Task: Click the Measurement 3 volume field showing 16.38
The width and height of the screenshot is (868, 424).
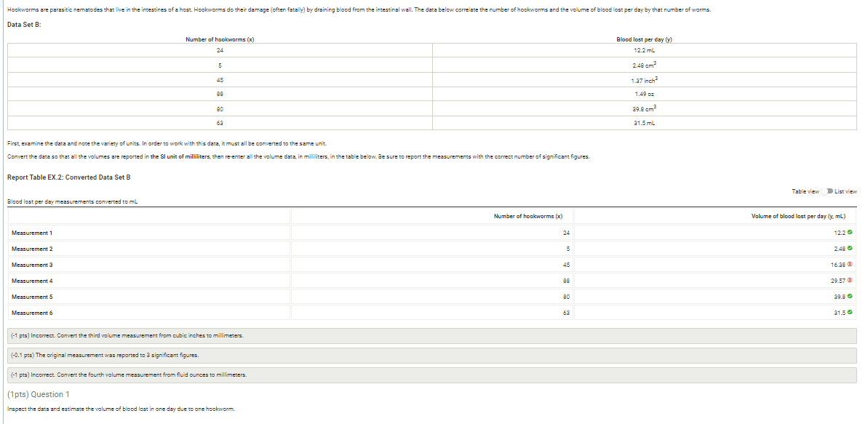Action: point(715,265)
